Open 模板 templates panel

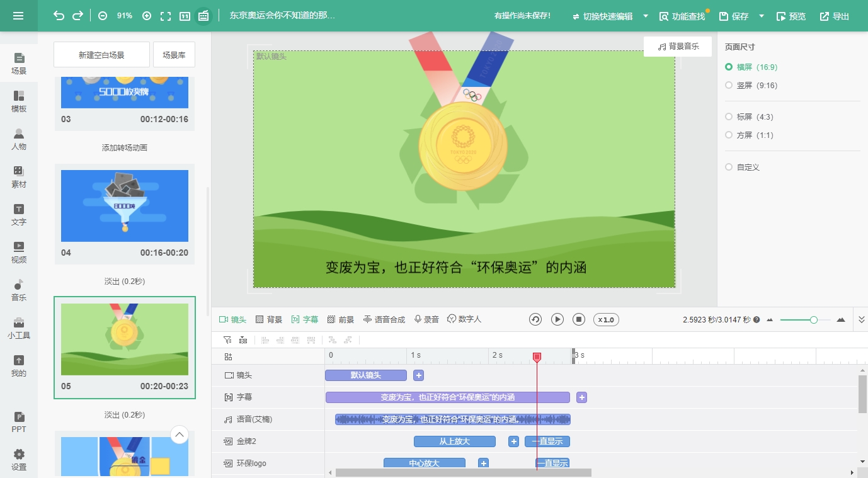(19, 101)
